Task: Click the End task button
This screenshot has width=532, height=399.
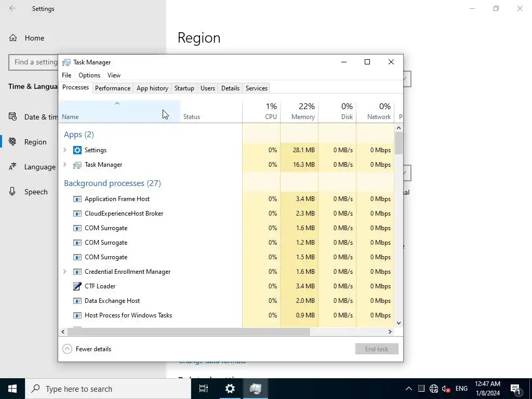Action: [x=377, y=349]
